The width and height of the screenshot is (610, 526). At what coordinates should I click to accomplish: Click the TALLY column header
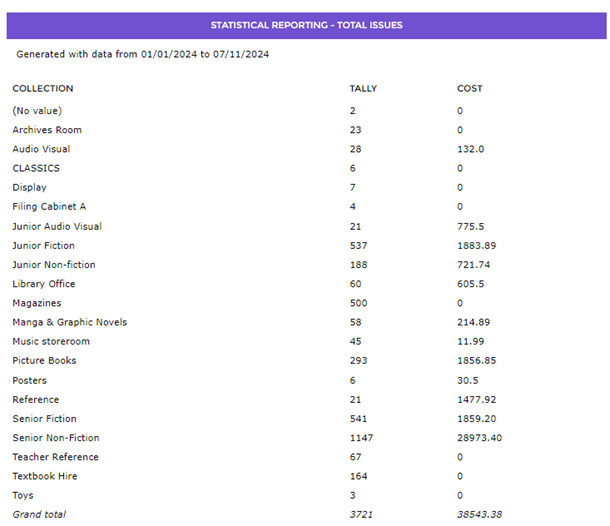pyautogui.click(x=363, y=88)
